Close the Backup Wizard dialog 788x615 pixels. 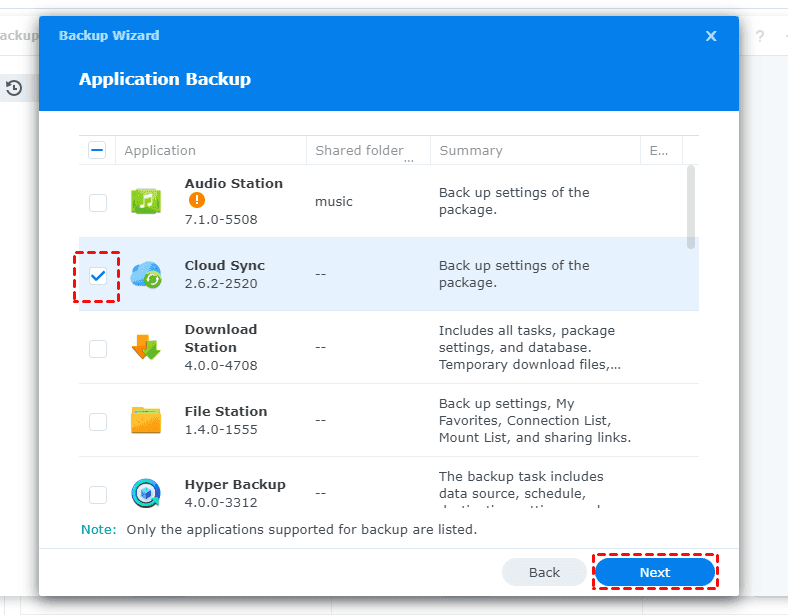pos(711,36)
